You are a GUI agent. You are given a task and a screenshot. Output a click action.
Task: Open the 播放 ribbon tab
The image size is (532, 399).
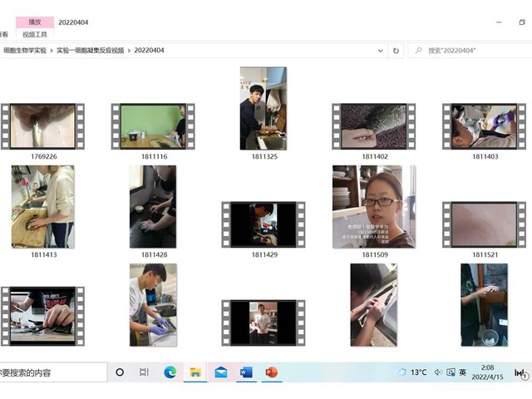(x=35, y=22)
